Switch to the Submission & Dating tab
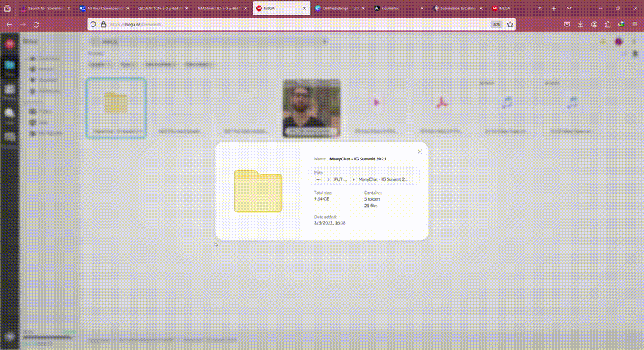The height and width of the screenshot is (350, 644). click(458, 8)
